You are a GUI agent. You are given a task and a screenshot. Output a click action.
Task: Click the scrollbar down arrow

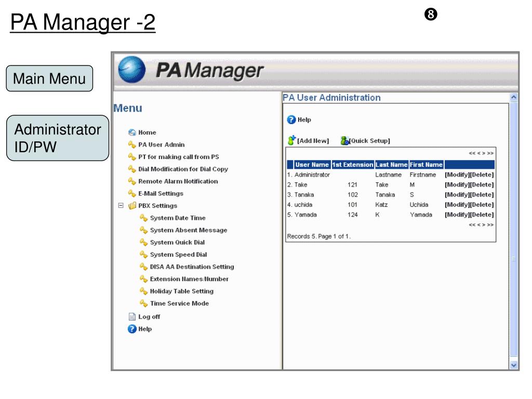click(x=514, y=365)
